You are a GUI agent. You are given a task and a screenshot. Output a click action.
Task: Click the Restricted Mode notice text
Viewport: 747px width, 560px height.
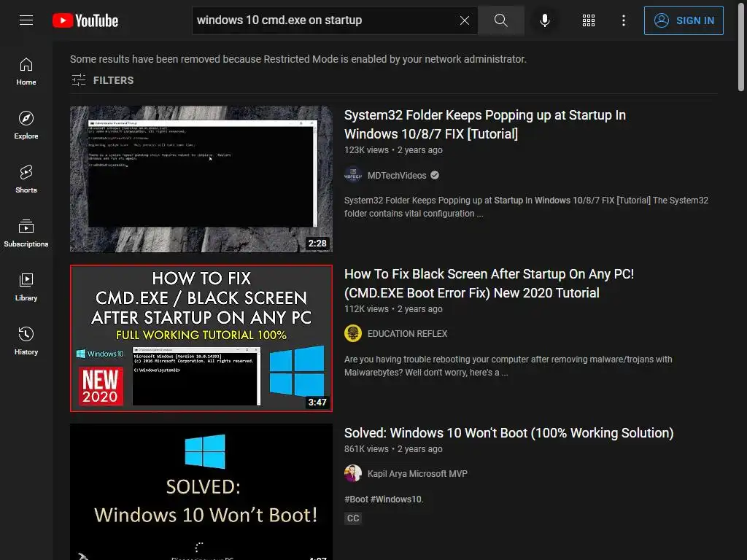click(298, 59)
